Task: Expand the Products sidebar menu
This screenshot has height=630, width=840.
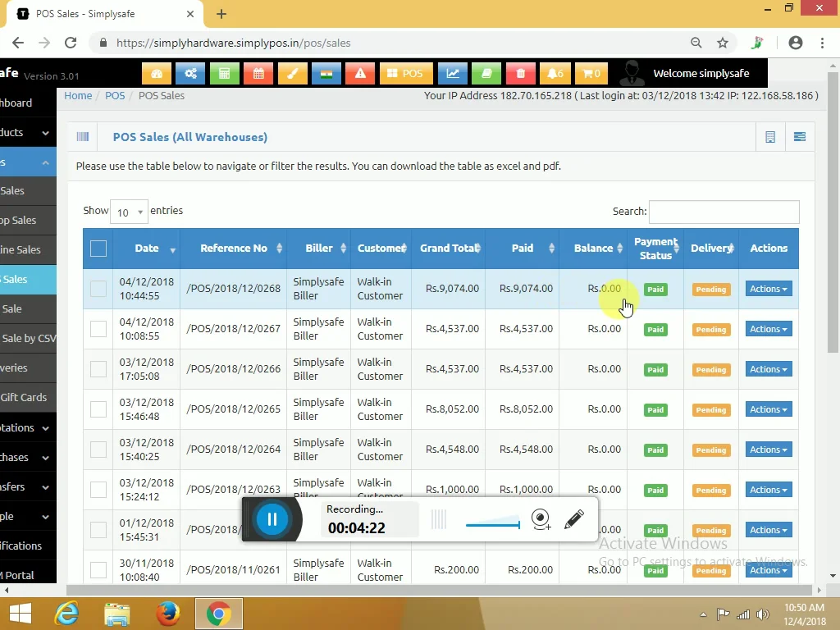Action: pos(28,132)
